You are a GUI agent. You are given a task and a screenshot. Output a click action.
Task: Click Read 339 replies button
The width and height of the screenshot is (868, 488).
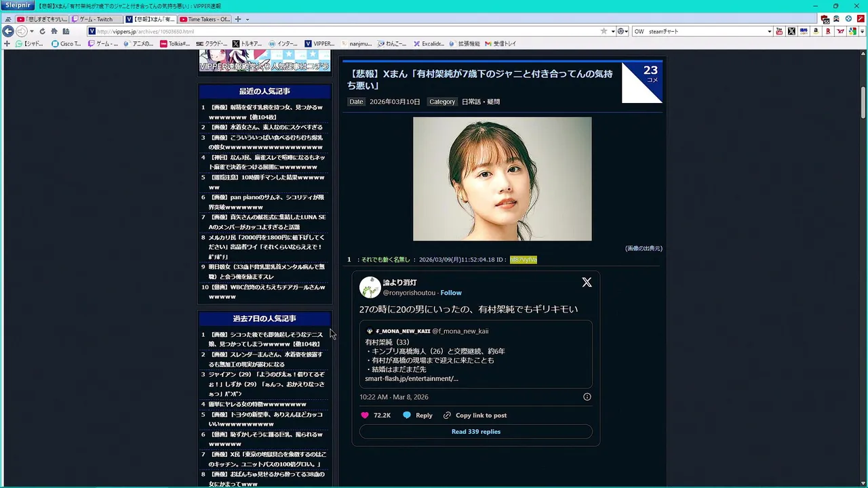[x=475, y=432]
